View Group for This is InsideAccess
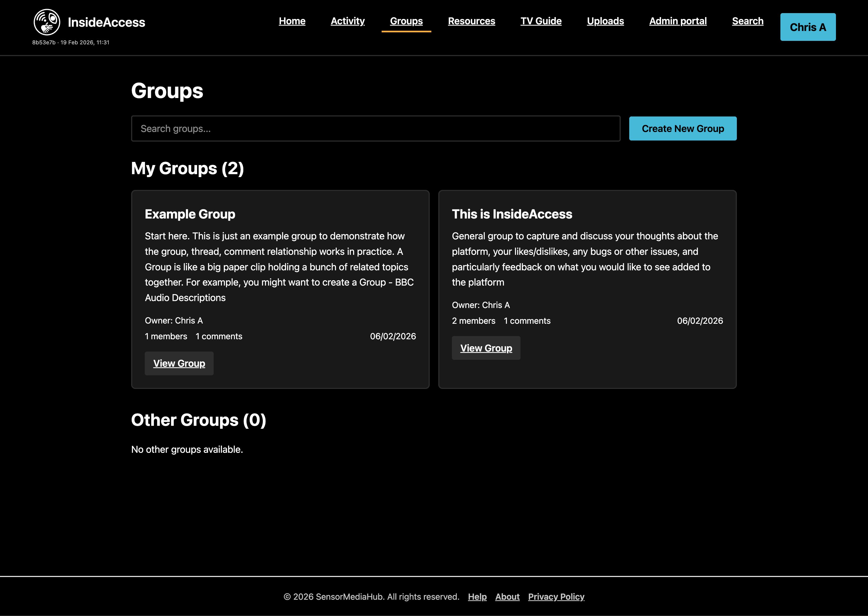Viewport: 868px width, 616px height. pos(486,348)
